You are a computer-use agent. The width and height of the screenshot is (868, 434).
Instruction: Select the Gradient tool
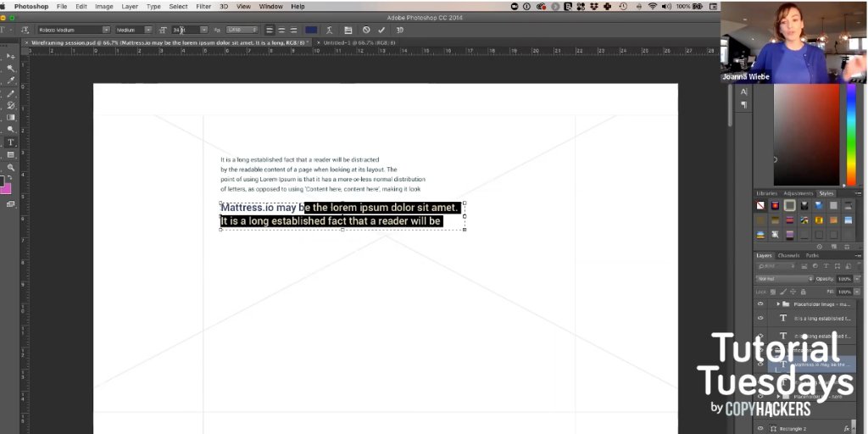point(10,117)
